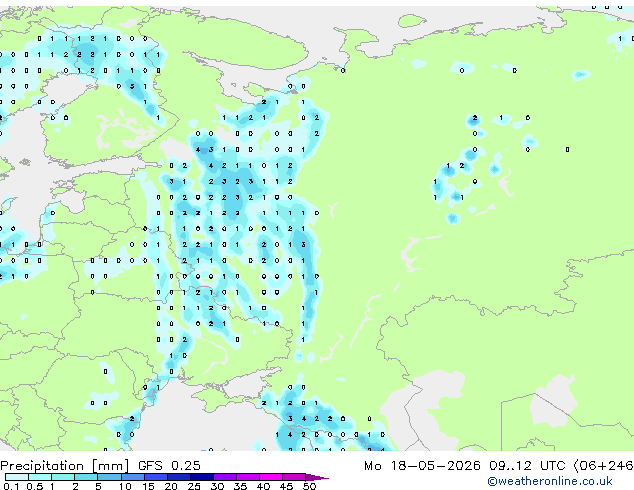The image size is (634, 490).
Task: Click the 0.1–0.5 mm legend swatch
Action: [17, 477]
